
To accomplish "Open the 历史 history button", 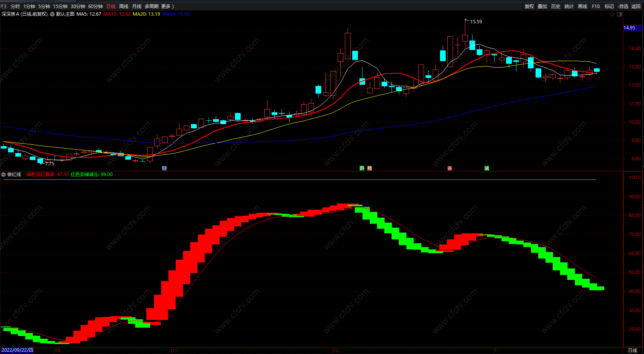I will (556, 6).
